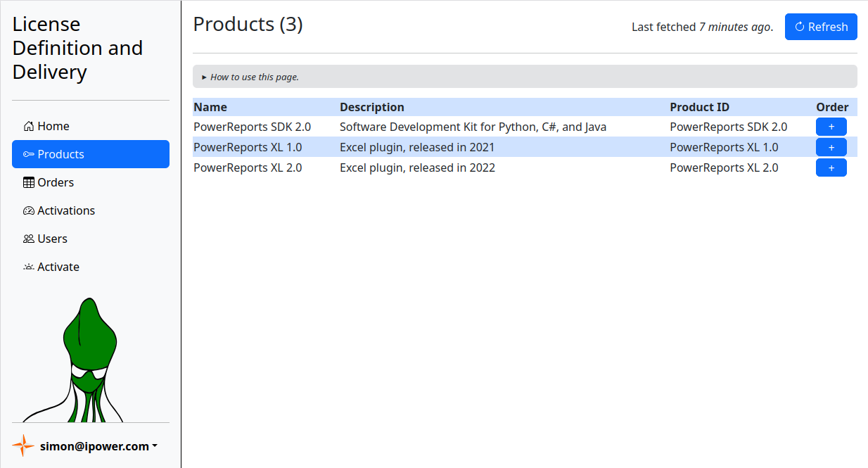This screenshot has width=868, height=468.
Task: Navigate to the Users section
Action: [53, 239]
